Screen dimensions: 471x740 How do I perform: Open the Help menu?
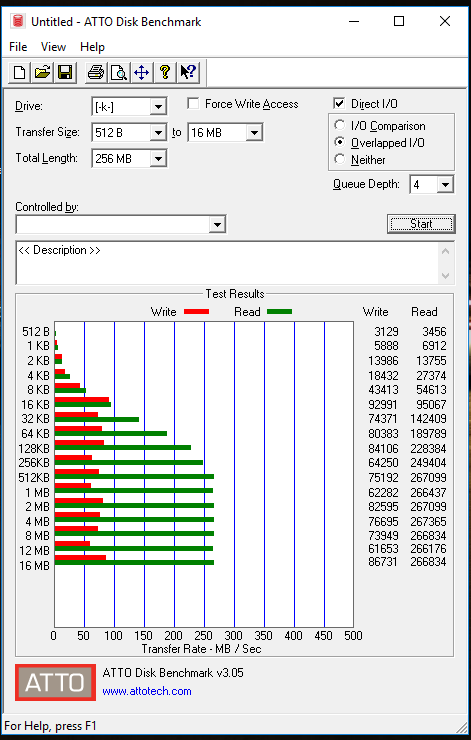tap(92, 47)
